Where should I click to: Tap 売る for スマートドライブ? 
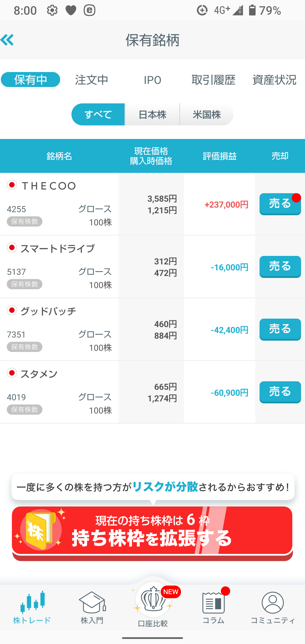coord(280,267)
